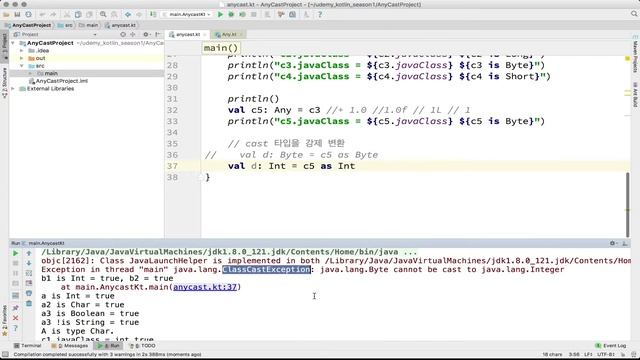Run main.AnycastKt with green play icon

[x=220, y=15]
